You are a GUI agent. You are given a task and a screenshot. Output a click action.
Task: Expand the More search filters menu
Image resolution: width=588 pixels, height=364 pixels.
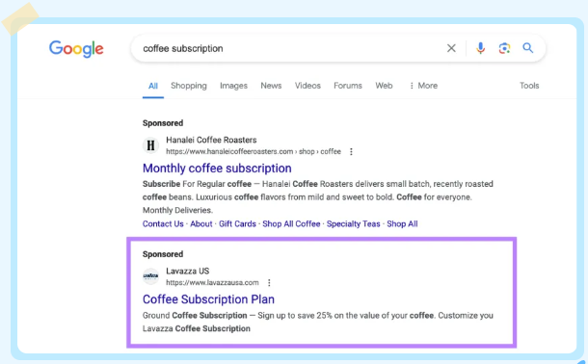[x=423, y=86]
